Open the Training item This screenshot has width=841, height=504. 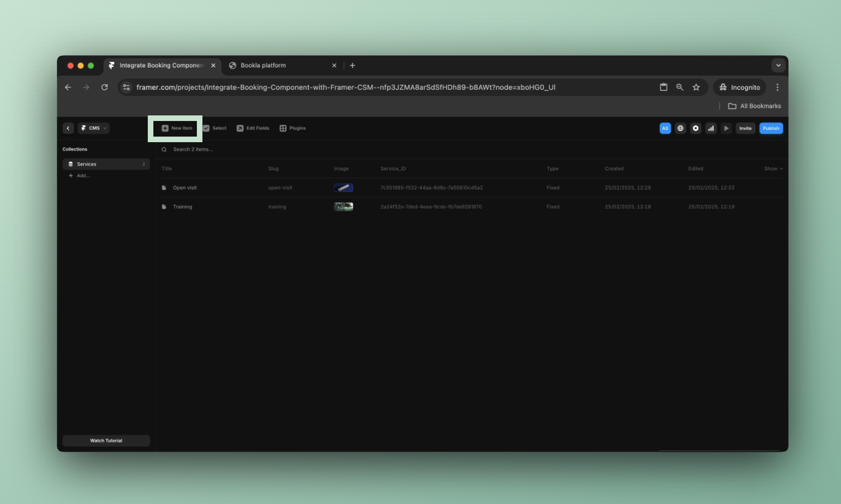182,207
